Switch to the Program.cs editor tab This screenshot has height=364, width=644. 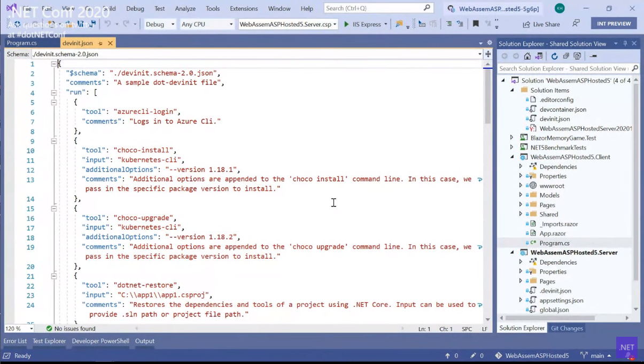[x=22, y=43]
